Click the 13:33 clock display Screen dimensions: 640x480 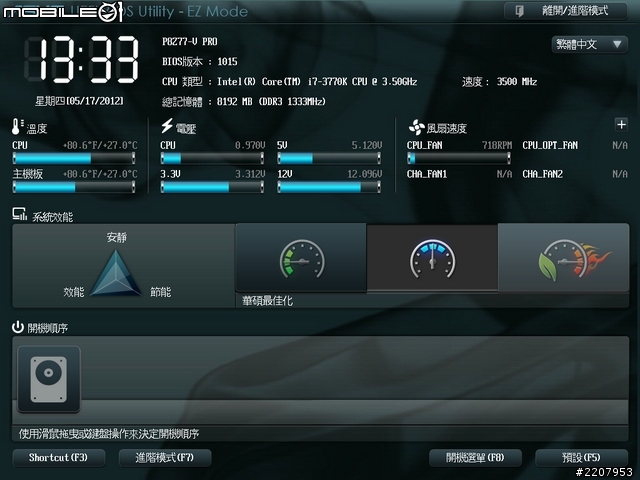(81, 60)
